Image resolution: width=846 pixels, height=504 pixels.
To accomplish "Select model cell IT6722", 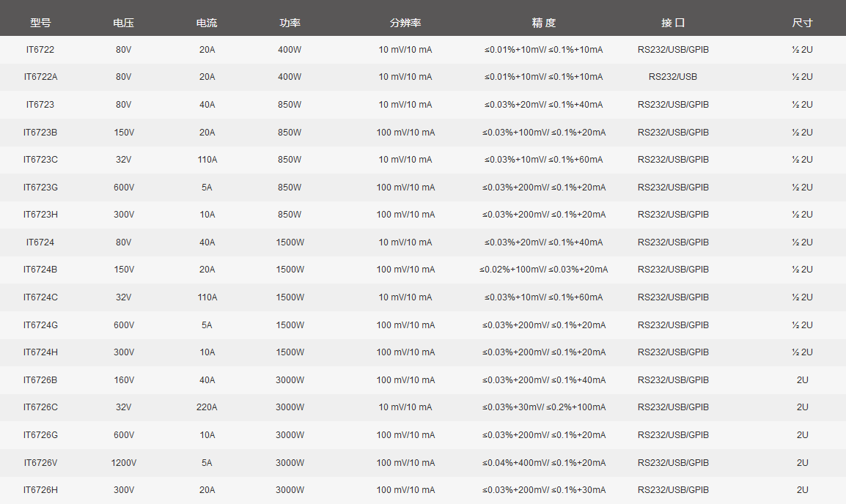I will pos(40,50).
